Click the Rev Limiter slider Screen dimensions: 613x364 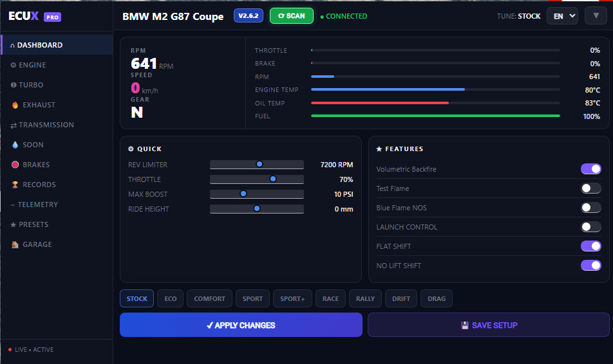tap(257, 165)
